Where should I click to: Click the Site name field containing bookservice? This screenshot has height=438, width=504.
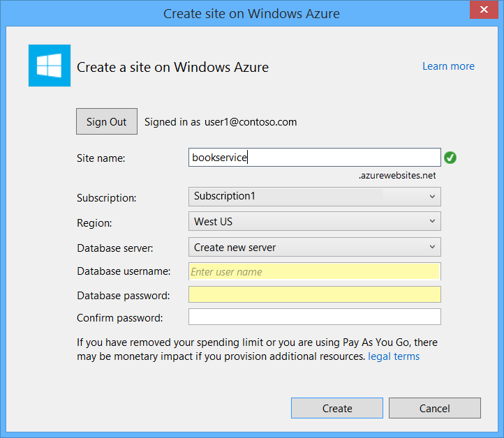pos(314,158)
